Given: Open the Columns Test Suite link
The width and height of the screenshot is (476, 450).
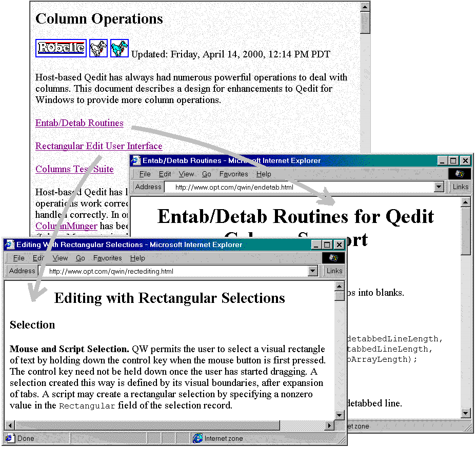Looking at the screenshot, I should pos(75,169).
